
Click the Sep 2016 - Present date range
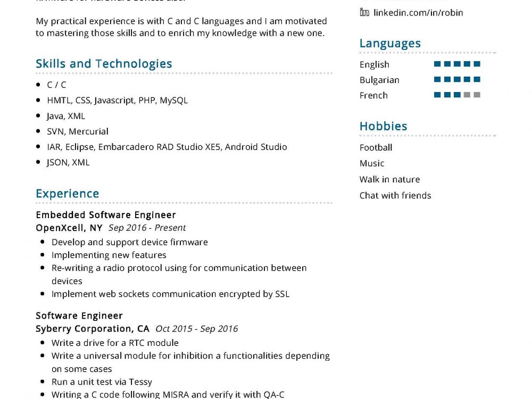click(147, 228)
